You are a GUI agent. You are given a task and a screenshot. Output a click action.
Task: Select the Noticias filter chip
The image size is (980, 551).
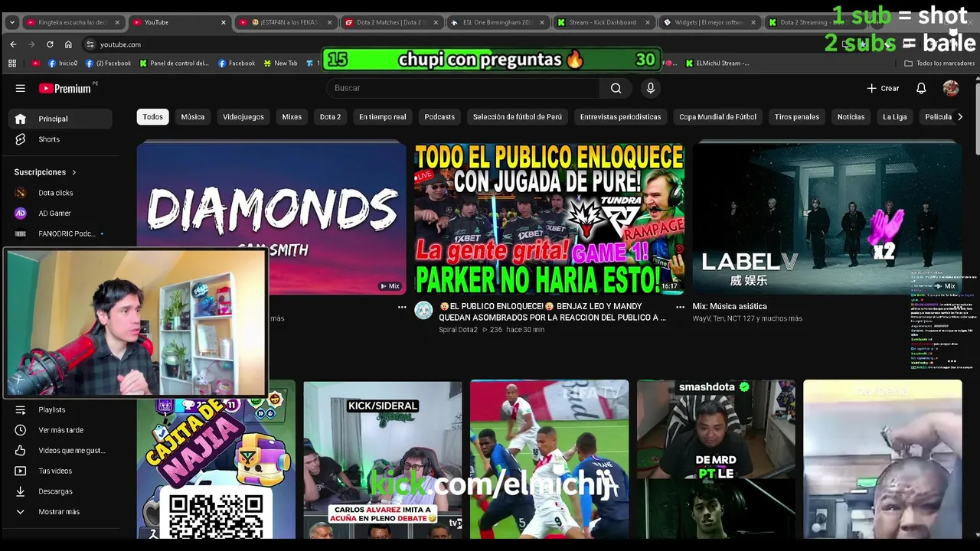[x=851, y=117]
